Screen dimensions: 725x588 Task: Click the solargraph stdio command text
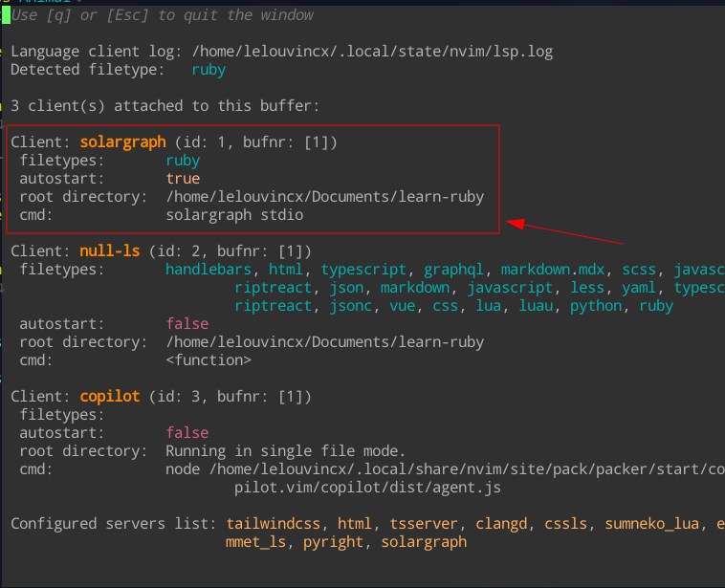[234, 215]
